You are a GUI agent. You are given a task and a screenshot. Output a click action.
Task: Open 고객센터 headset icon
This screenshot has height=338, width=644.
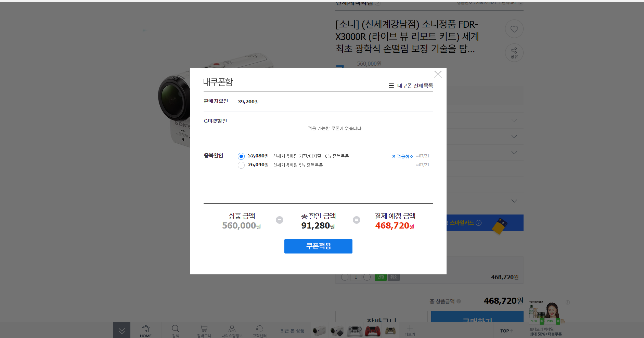tap(259, 331)
